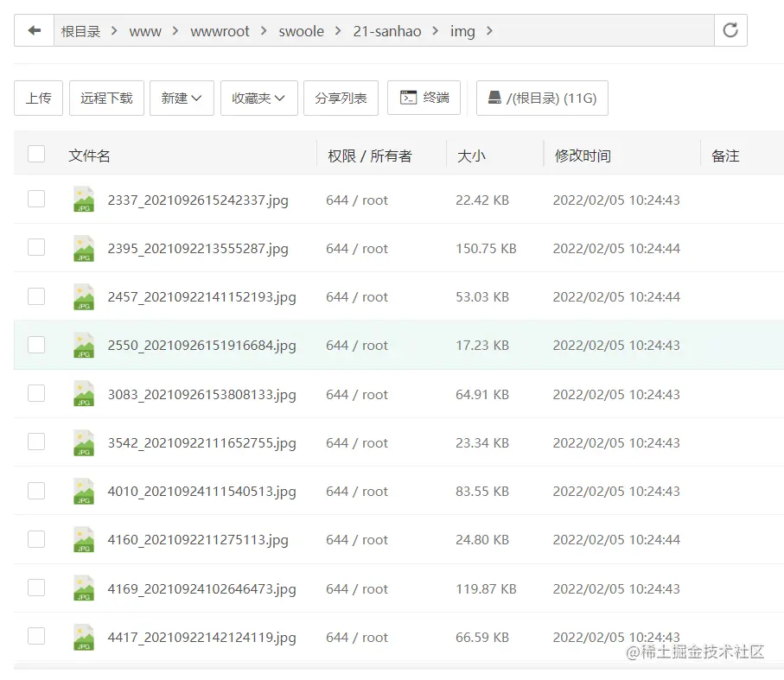Image resolution: width=784 pixels, height=680 pixels.
Task: Navigate to swoole in breadcrumb
Action: (x=301, y=31)
